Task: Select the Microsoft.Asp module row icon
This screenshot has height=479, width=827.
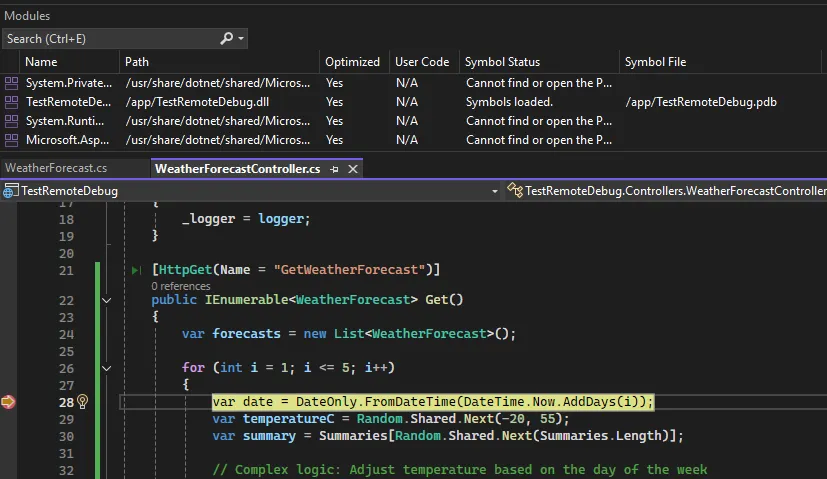Action: coord(11,140)
